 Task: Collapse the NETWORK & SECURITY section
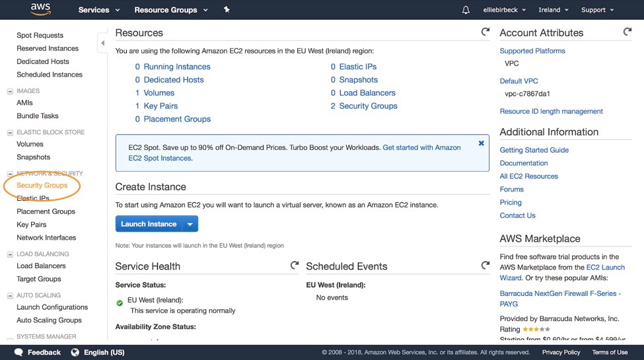tap(11, 174)
